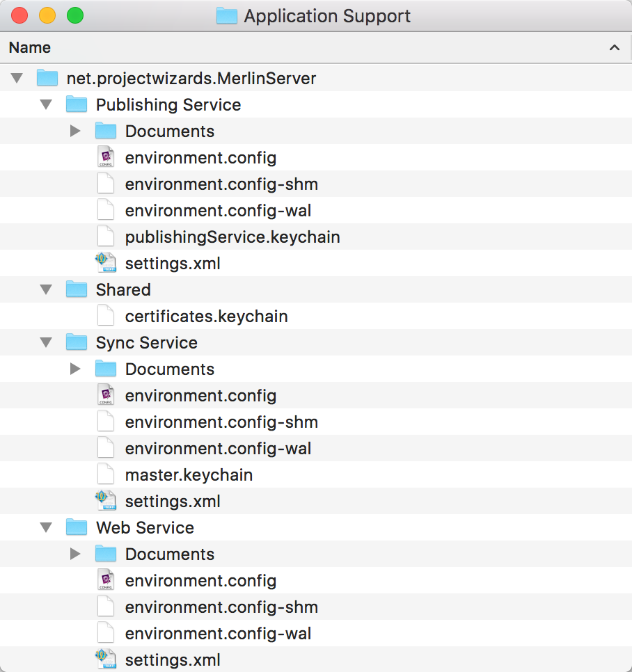632x672 pixels.
Task: Click environment.config-shm file icon in Publishing Service
Action: [106, 184]
